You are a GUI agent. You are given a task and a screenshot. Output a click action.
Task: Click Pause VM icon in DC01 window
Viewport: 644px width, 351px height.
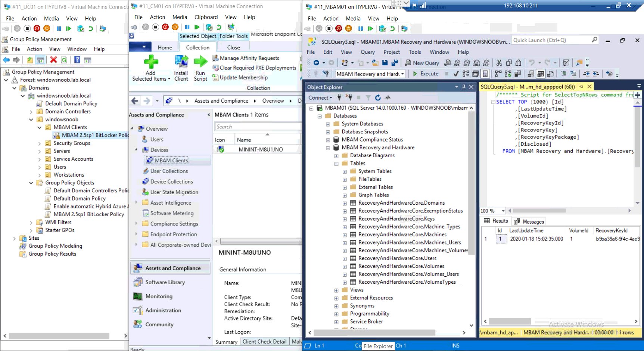tap(59, 28)
